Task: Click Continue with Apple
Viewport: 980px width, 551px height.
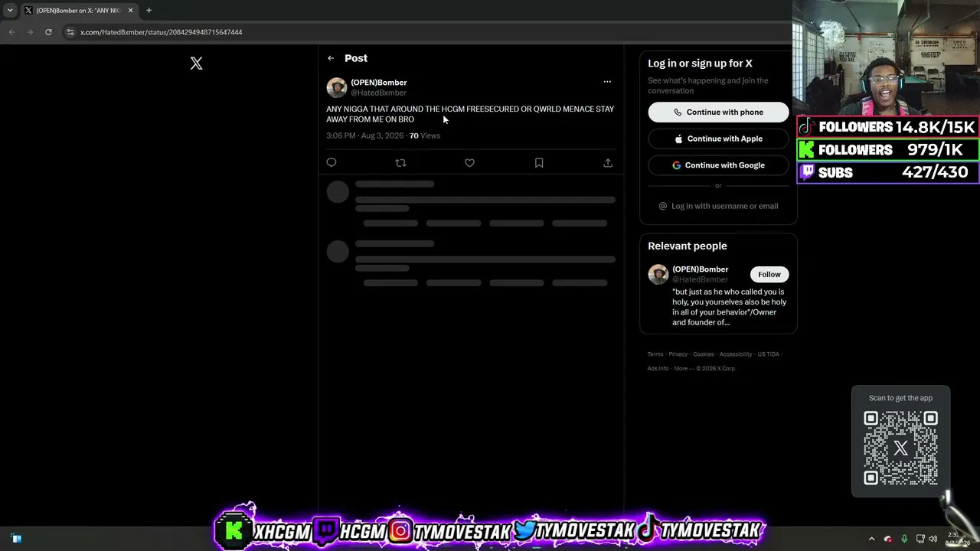Action: tap(718, 139)
